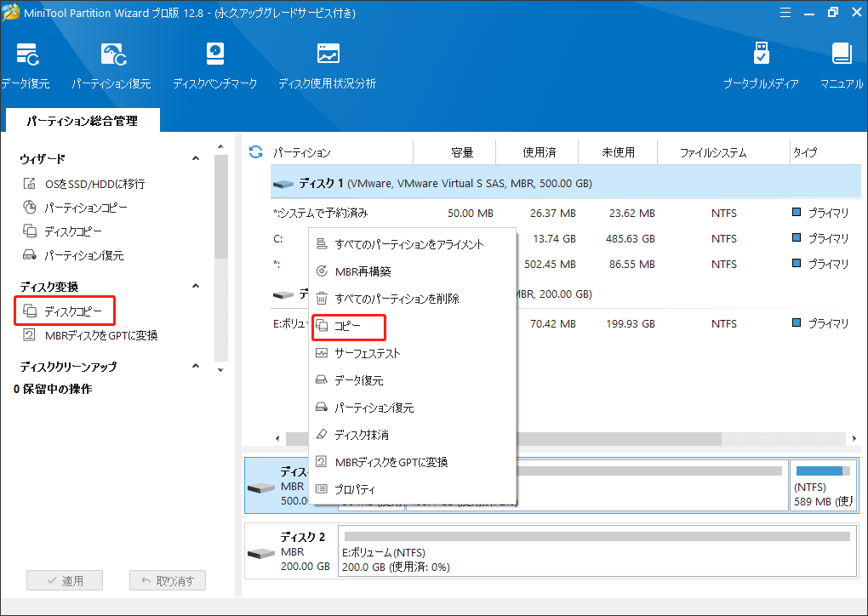This screenshot has height=616, width=868.
Task: Select ディスク抹消 menu entry
Action: click(x=412, y=435)
